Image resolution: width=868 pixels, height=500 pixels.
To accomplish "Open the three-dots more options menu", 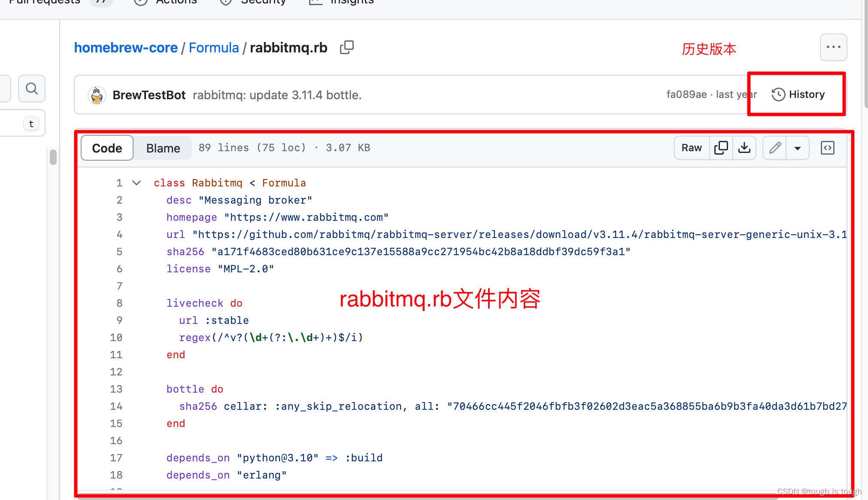I will click(833, 47).
